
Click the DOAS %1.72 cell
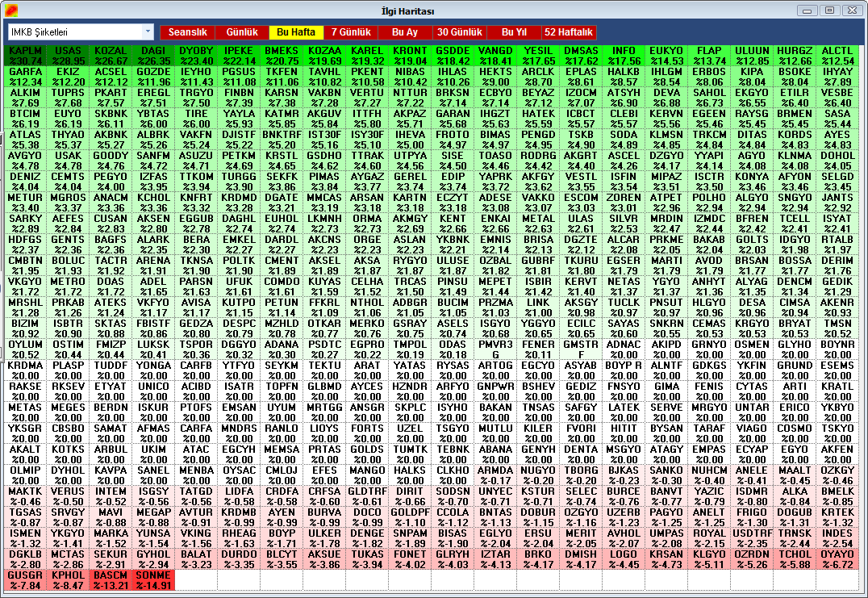tap(111, 286)
